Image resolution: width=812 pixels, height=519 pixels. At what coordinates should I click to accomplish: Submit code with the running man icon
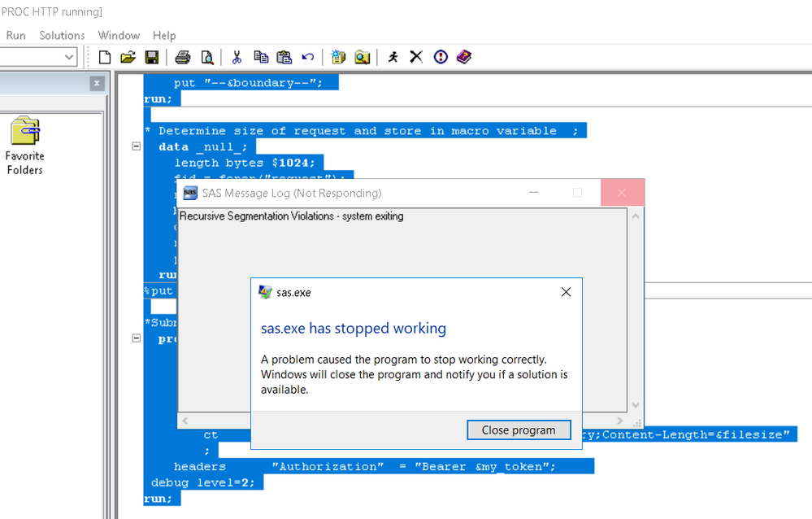point(393,57)
